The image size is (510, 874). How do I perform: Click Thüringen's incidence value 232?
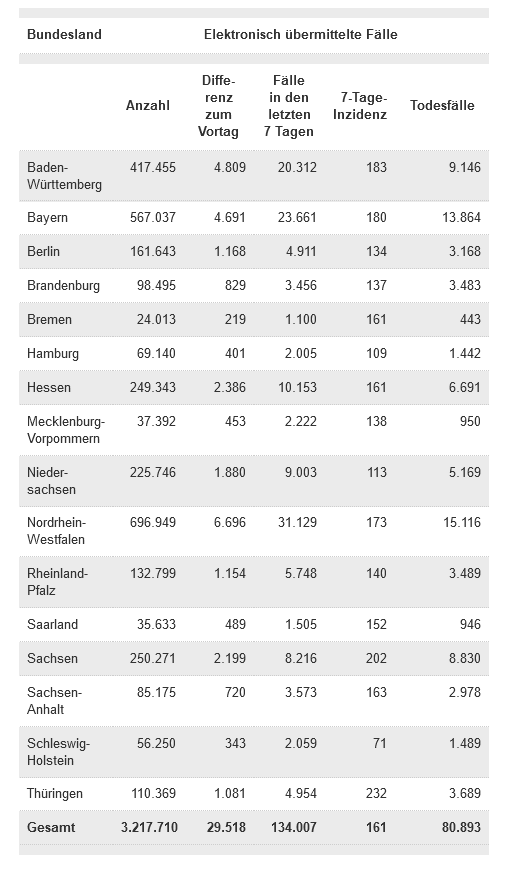[x=376, y=794]
